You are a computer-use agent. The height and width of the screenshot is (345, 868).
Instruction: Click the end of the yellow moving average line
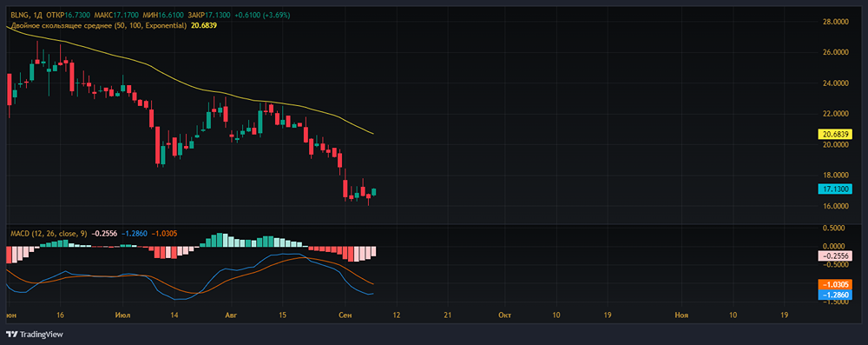(x=373, y=134)
